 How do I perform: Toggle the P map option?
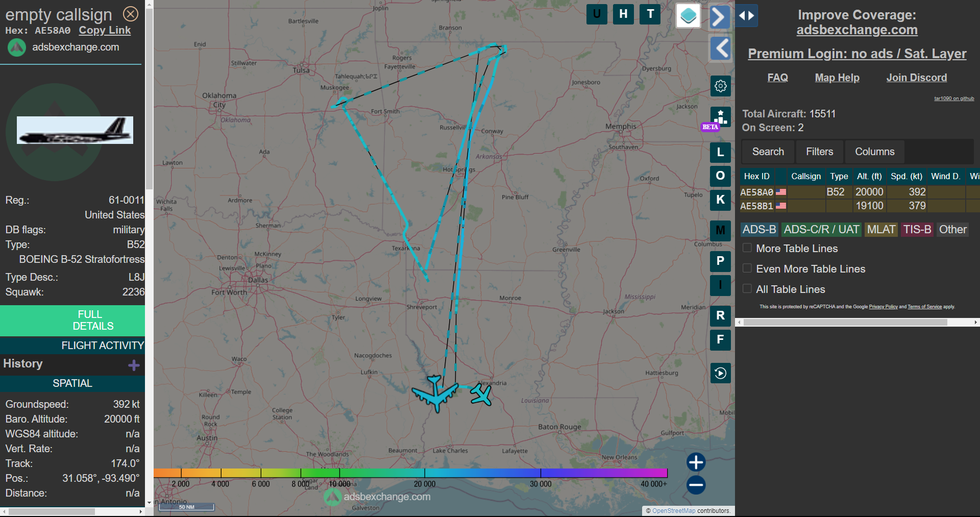tap(720, 261)
